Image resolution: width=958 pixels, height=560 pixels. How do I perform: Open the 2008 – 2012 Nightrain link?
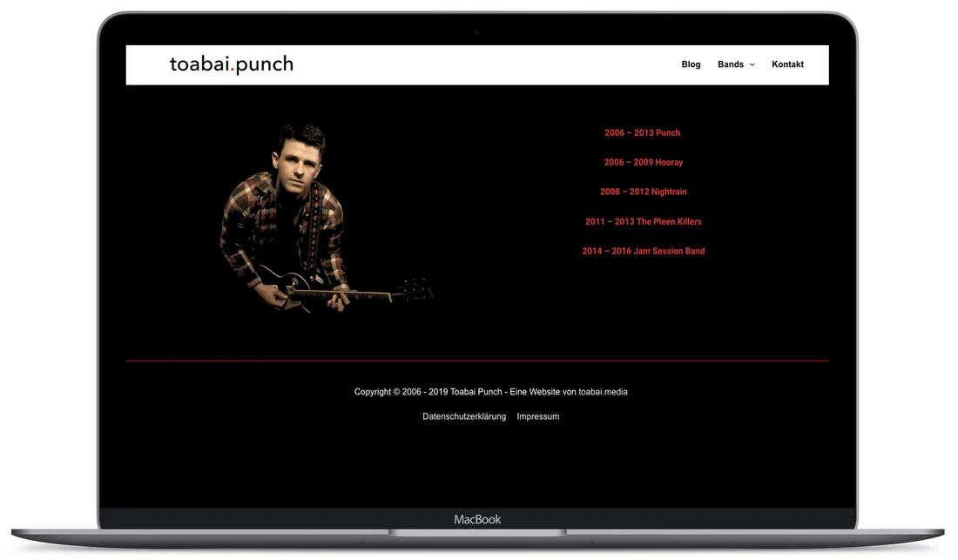[x=644, y=191]
